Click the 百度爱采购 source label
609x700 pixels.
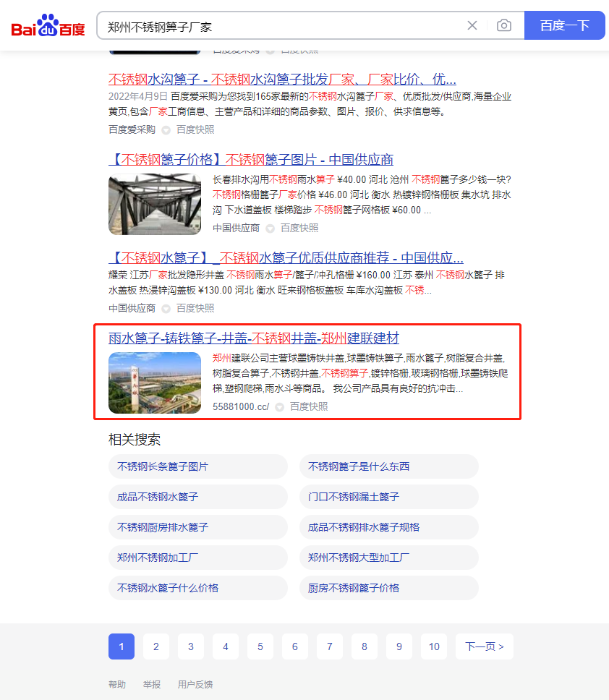[x=132, y=129]
